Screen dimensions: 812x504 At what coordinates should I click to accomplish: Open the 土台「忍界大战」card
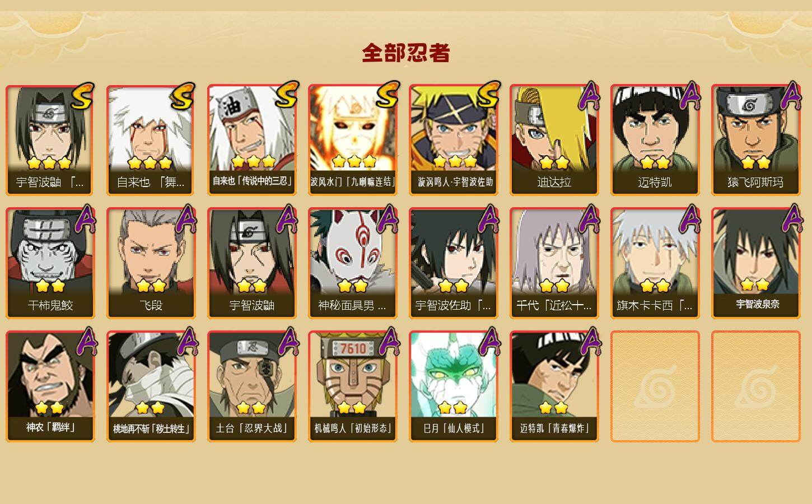[x=251, y=386]
